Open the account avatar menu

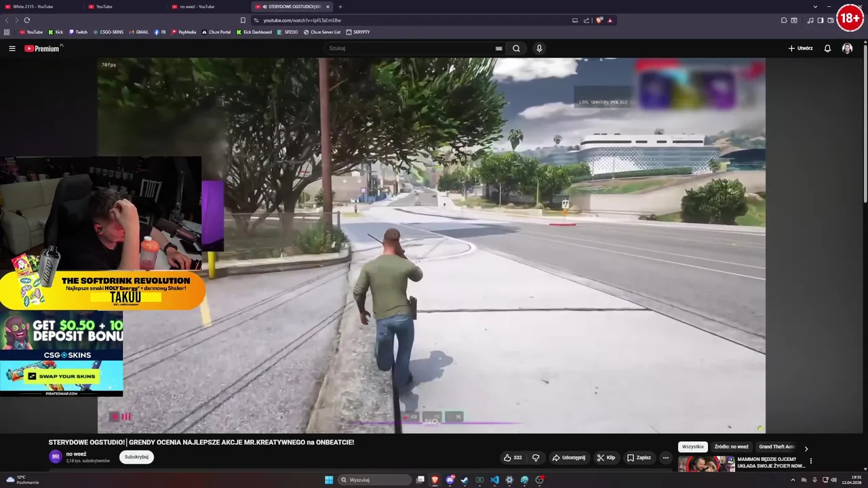click(x=847, y=48)
